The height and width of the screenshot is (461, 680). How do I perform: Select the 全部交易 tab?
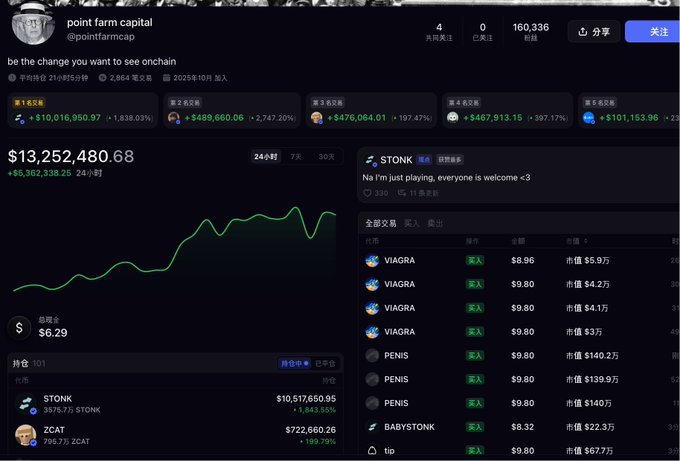coord(381,223)
